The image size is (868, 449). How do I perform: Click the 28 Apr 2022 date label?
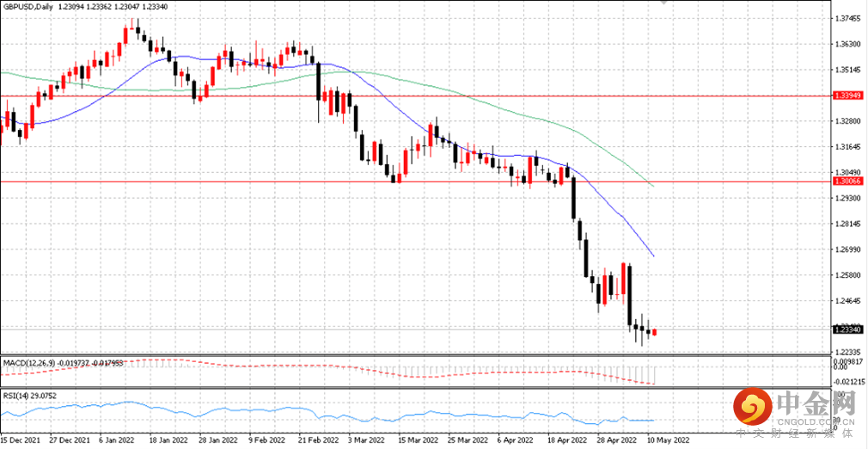(615, 439)
